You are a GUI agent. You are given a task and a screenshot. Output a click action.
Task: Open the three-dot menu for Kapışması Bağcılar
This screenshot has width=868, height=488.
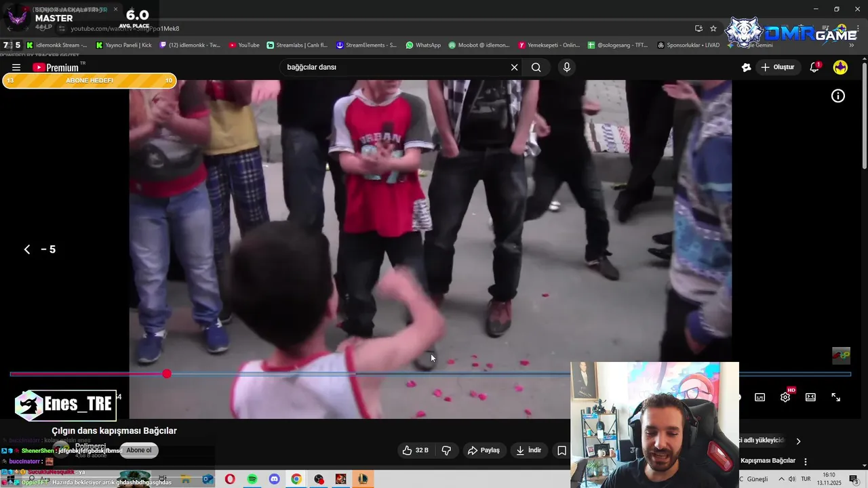tap(806, 462)
